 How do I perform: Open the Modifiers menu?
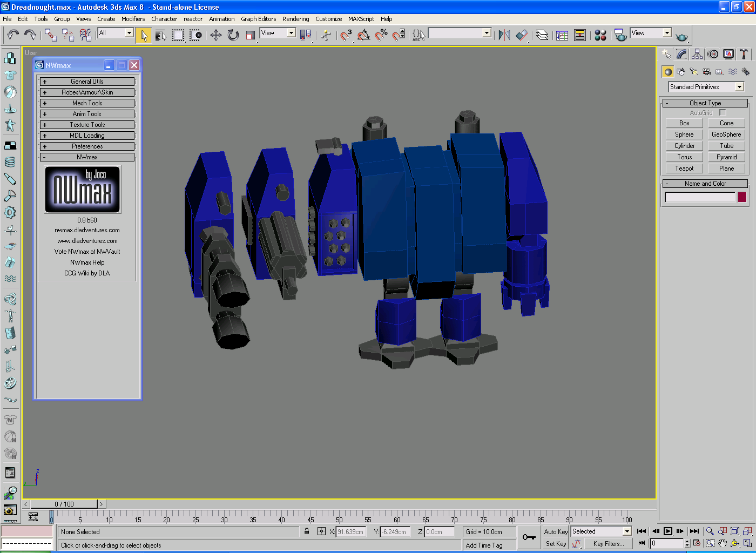tap(133, 19)
